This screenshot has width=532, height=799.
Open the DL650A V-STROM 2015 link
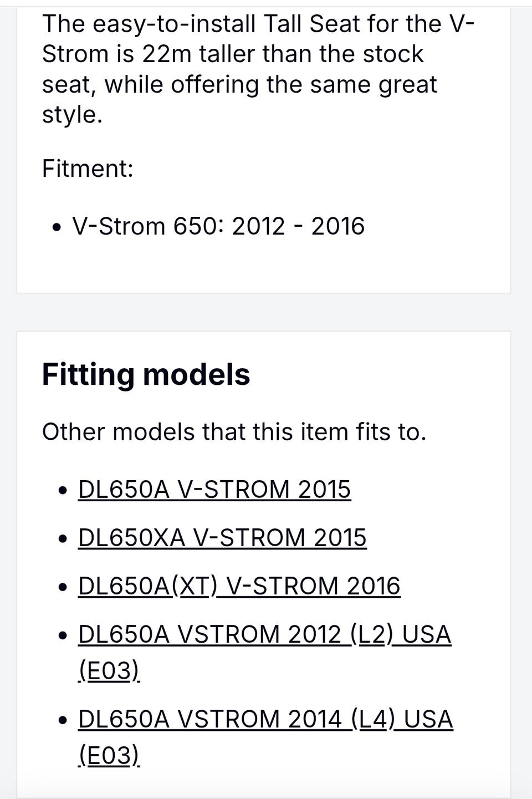(214, 490)
